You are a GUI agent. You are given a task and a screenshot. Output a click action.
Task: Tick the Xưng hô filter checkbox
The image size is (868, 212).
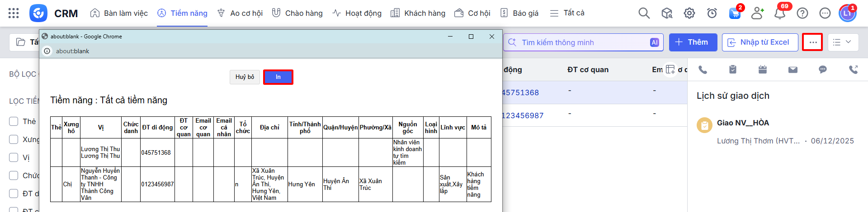(14, 139)
